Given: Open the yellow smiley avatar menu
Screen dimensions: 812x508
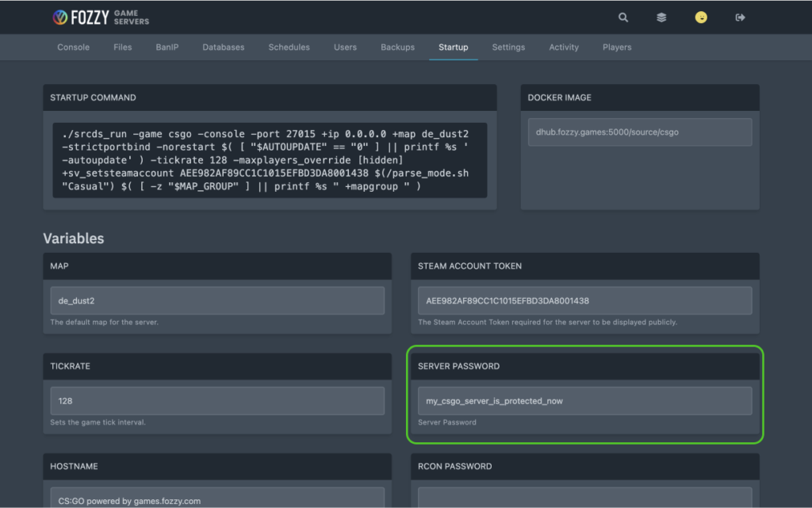Looking at the screenshot, I should click(700, 17).
